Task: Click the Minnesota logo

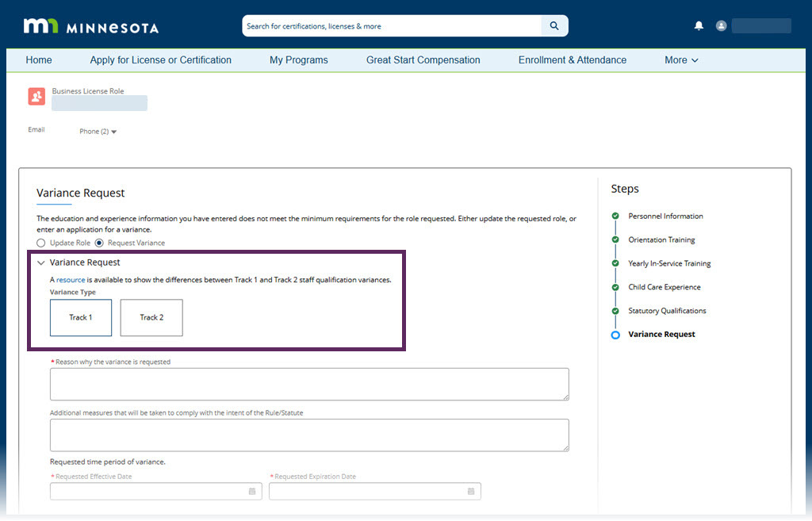Action: pos(91,26)
